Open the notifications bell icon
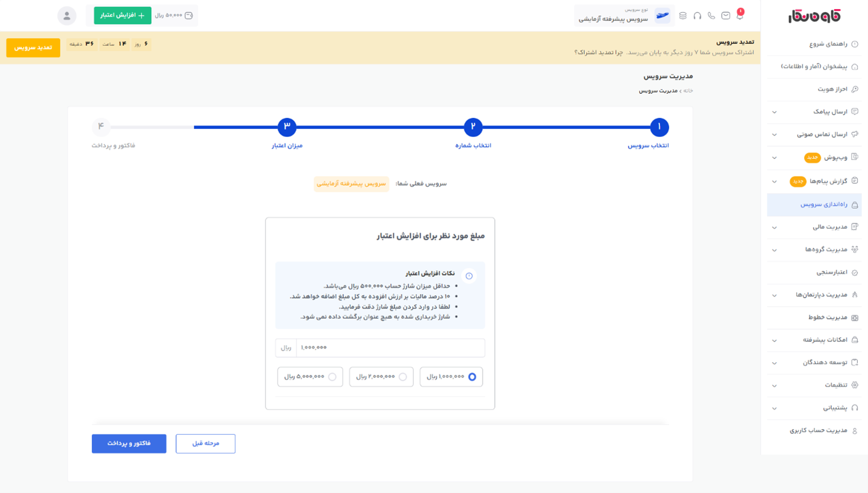 coord(740,15)
